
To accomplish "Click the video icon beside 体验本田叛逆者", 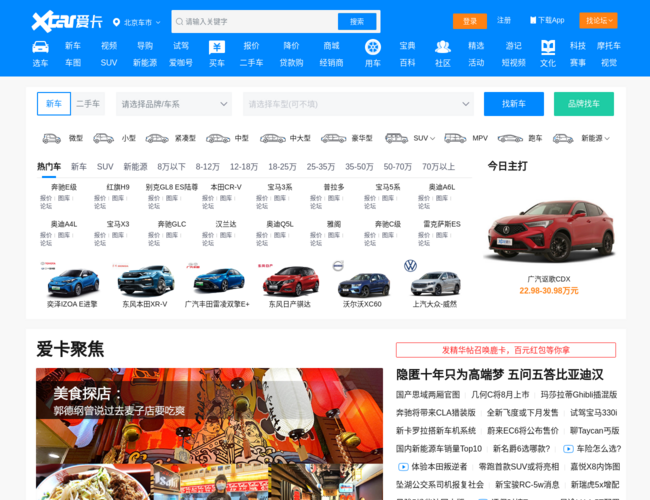I will tap(403, 467).
